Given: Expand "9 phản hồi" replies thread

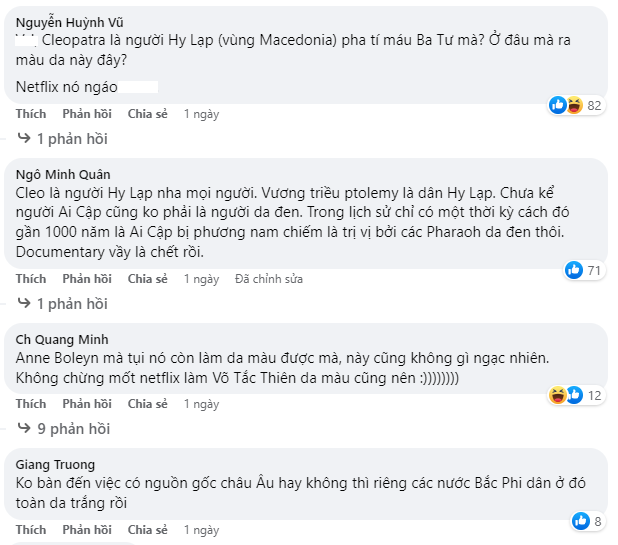Looking at the screenshot, I should click(73, 429).
